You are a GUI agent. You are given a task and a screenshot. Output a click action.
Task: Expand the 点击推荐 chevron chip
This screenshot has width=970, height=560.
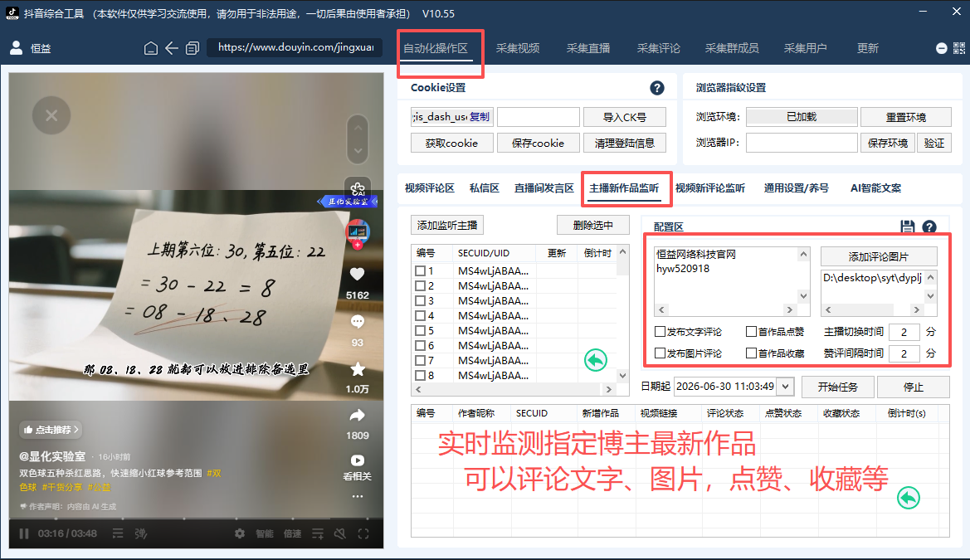coord(51,430)
